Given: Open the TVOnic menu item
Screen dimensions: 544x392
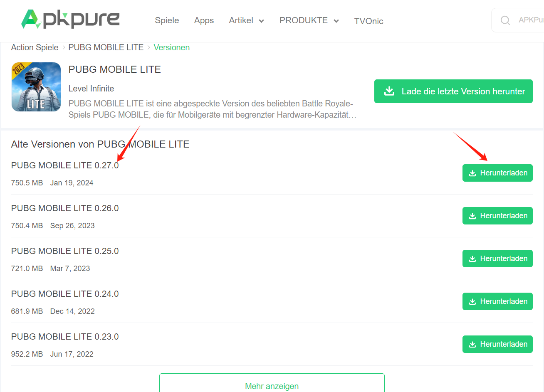Looking at the screenshot, I should (x=368, y=21).
